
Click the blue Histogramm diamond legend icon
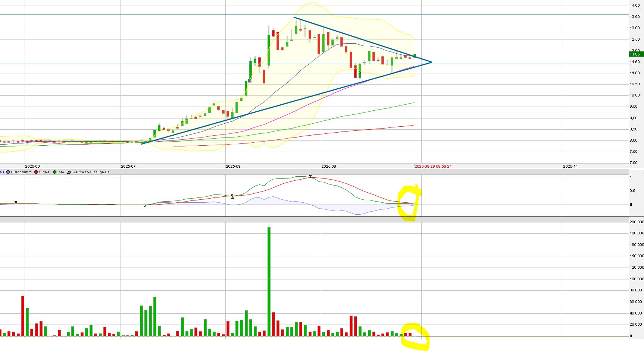[8, 172]
